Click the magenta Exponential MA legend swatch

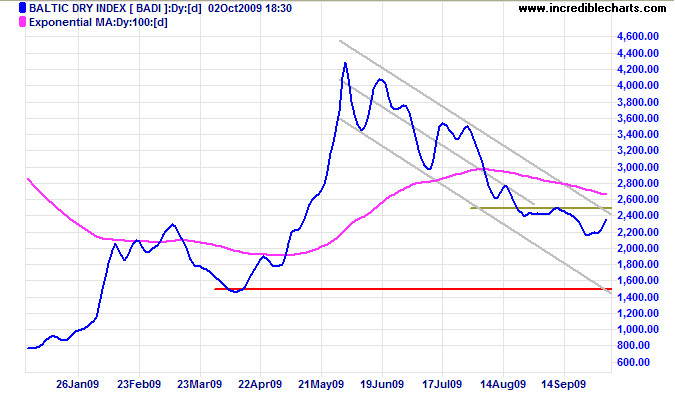click(22, 22)
